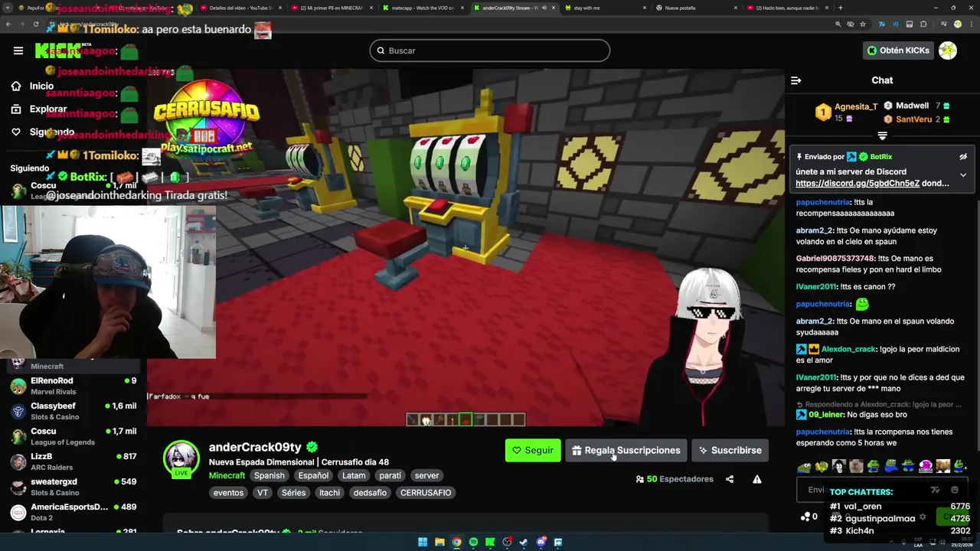Open the emoji picker in chat input

[x=955, y=490]
